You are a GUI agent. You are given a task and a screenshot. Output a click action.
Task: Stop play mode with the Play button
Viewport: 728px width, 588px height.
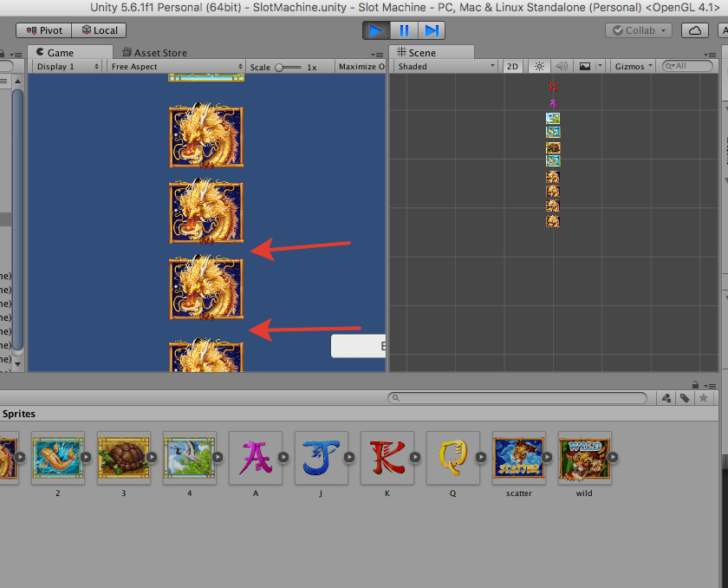click(376, 30)
